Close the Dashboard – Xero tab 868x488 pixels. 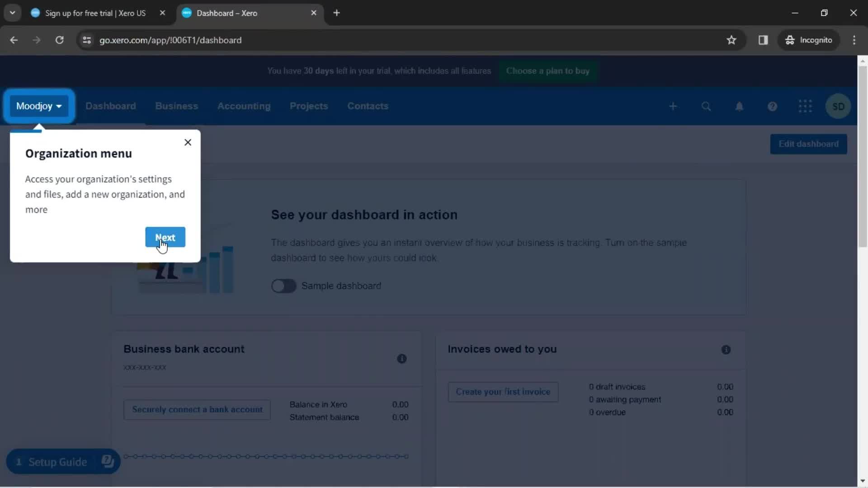pos(314,13)
